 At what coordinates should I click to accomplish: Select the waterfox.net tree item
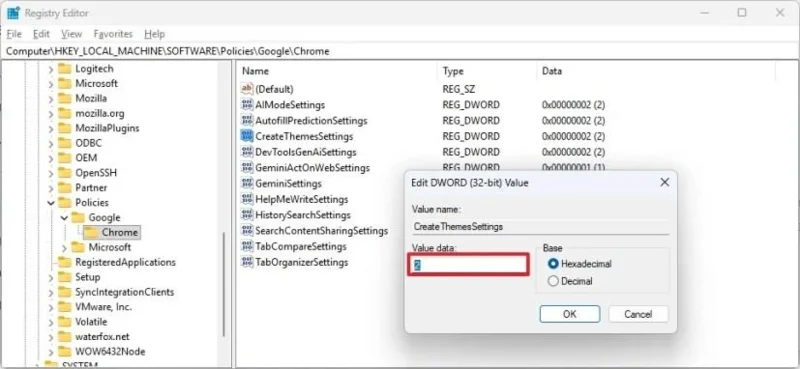pyautogui.click(x=103, y=337)
